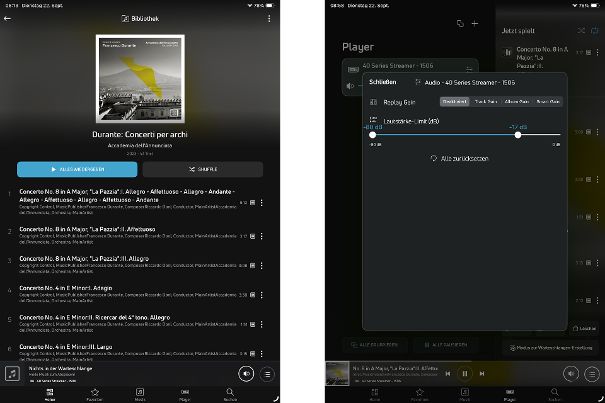Play track 1 Concerto No. 8 'La Pazzia' I. Allegro

(x=127, y=202)
